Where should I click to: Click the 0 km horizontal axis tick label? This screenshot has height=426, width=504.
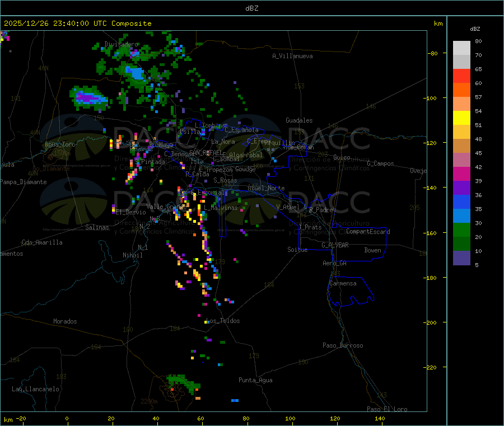tap(67, 419)
